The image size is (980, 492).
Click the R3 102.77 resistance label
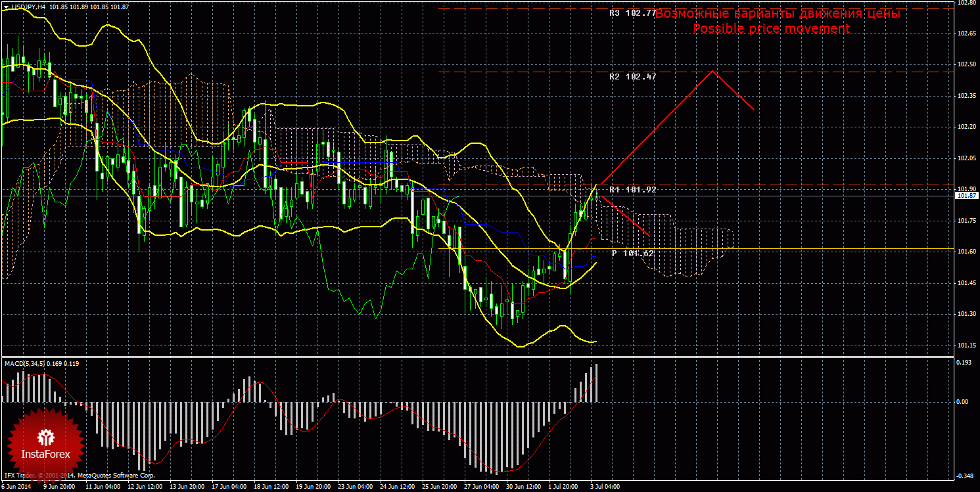pyautogui.click(x=632, y=12)
